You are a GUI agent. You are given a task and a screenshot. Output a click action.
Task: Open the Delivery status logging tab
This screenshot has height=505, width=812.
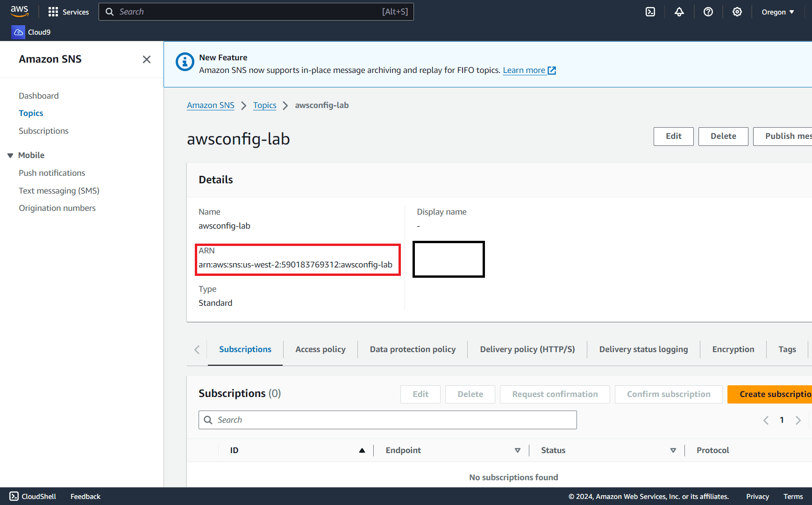(643, 349)
